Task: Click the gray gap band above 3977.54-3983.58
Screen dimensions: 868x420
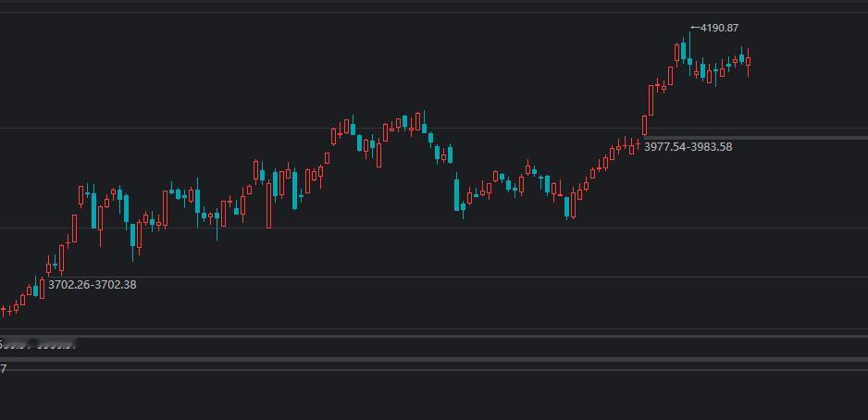Action: 756,137
